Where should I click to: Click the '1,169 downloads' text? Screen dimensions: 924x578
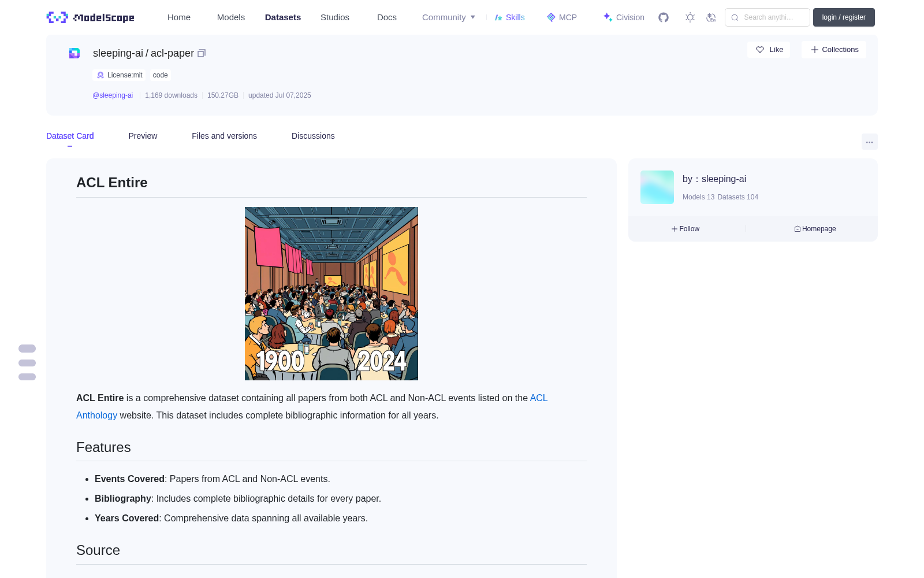(171, 95)
